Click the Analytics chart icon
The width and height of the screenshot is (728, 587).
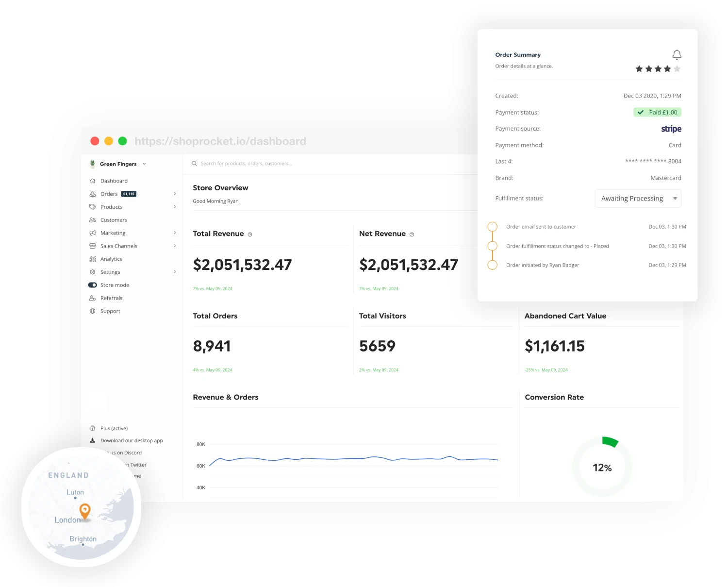coord(93,259)
